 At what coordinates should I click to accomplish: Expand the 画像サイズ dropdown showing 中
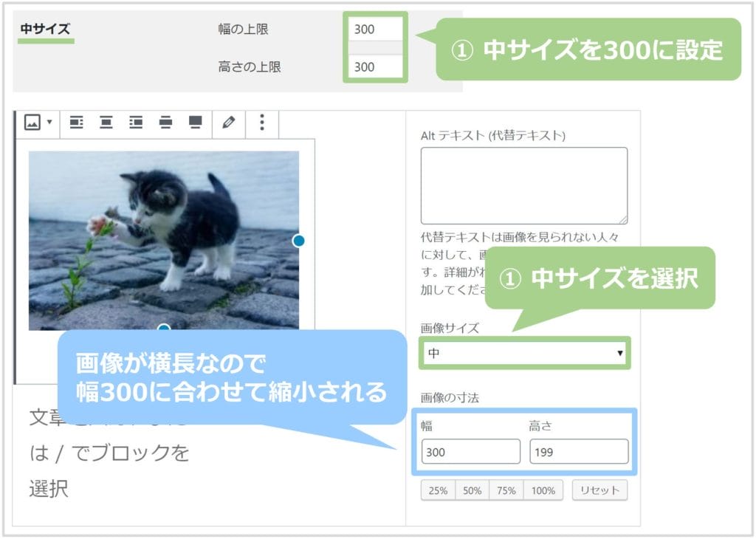coord(525,354)
